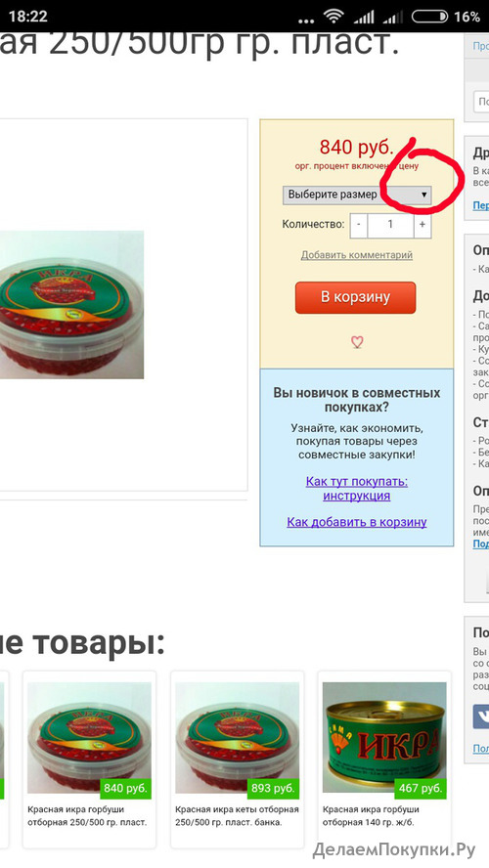Click the dropdown arrow on the size selector
Image resolution: width=489 pixels, height=868 pixels.
[423, 195]
